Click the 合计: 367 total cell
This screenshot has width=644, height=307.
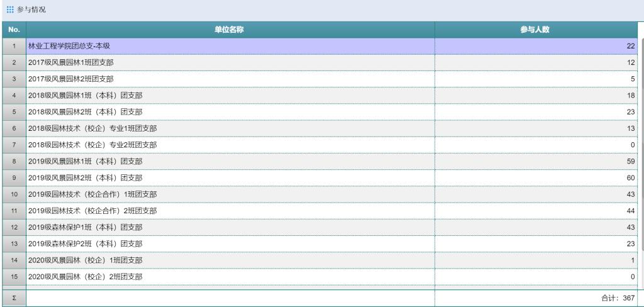(618, 298)
